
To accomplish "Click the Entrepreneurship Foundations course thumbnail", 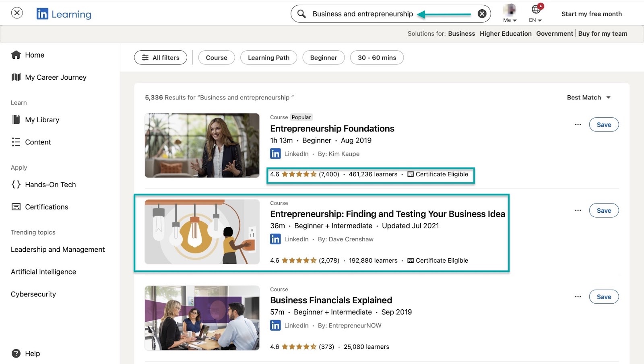I will click(x=202, y=145).
